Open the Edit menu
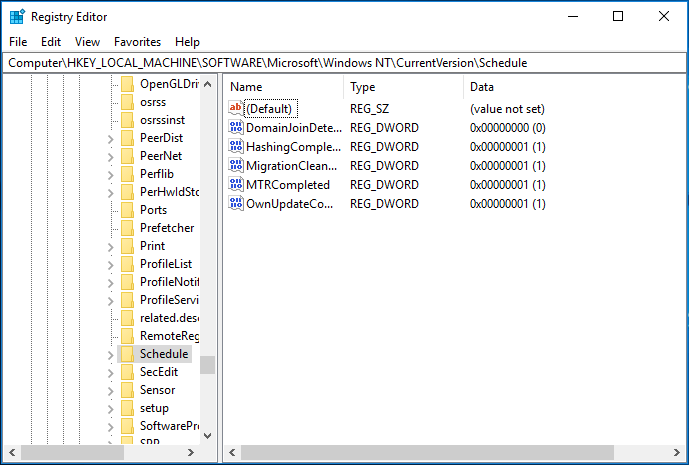Image resolution: width=689 pixels, height=465 pixels. pyautogui.click(x=51, y=42)
